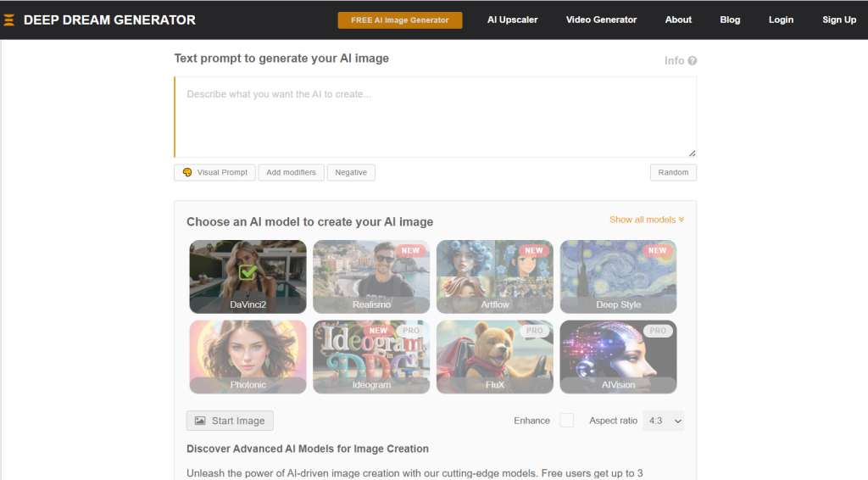Visit the Blog
The height and width of the screenshot is (480, 868).
(x=730, y=20)
